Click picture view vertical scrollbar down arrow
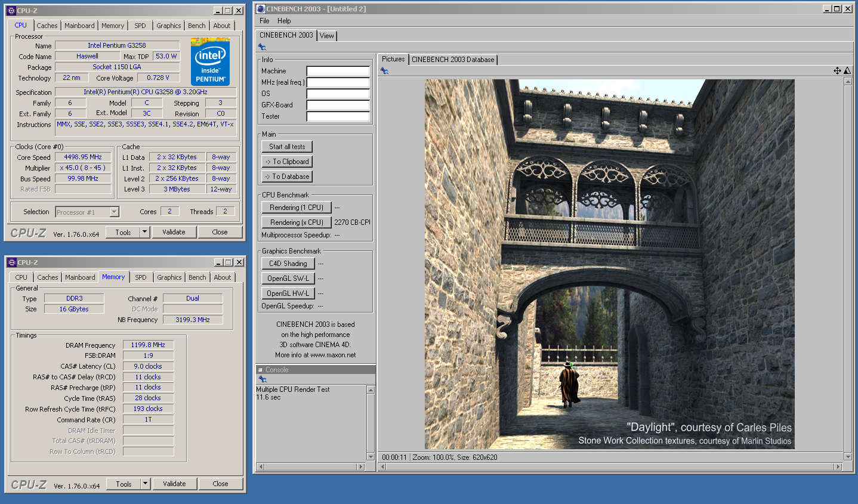This screenshot has width=858, height=504. [848, 457]
